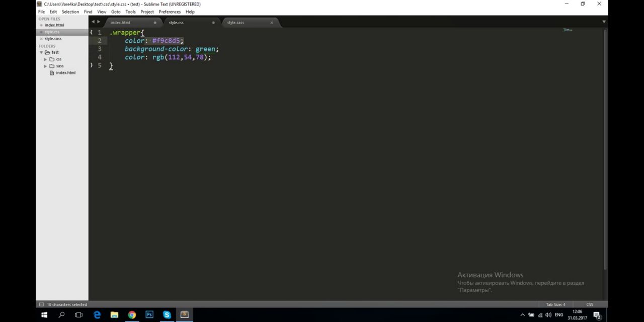Select the sass folder icon
The height and width of the screenshot is (322, 644).
(x=52, y=66)
